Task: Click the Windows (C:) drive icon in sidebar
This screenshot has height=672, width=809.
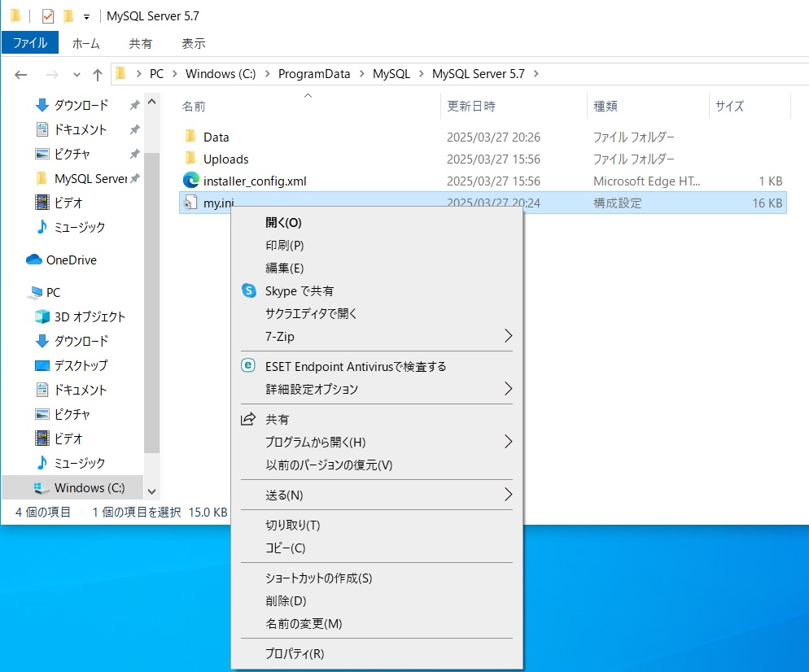Action: [x=42, y=488]
